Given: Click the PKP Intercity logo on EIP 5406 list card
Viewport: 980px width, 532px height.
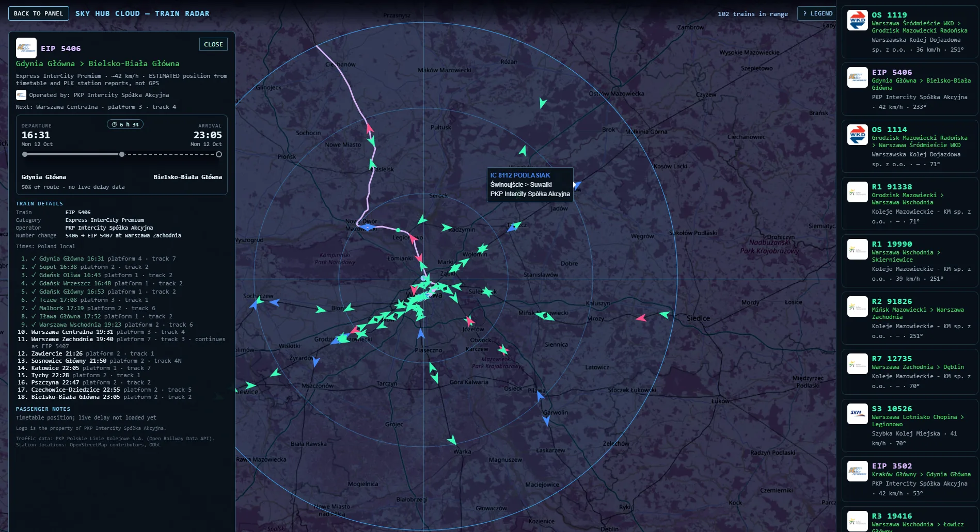Looking at the screenshot, I should [858, 78].
